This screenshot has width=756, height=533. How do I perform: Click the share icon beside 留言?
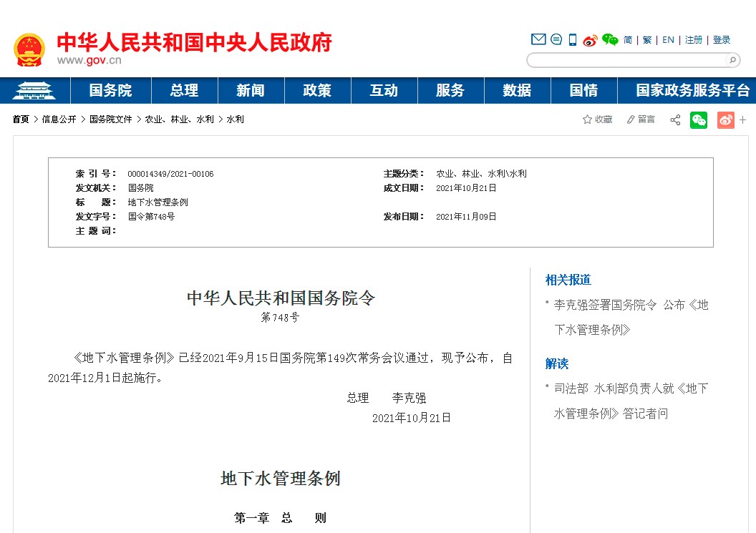coord(675,119)
